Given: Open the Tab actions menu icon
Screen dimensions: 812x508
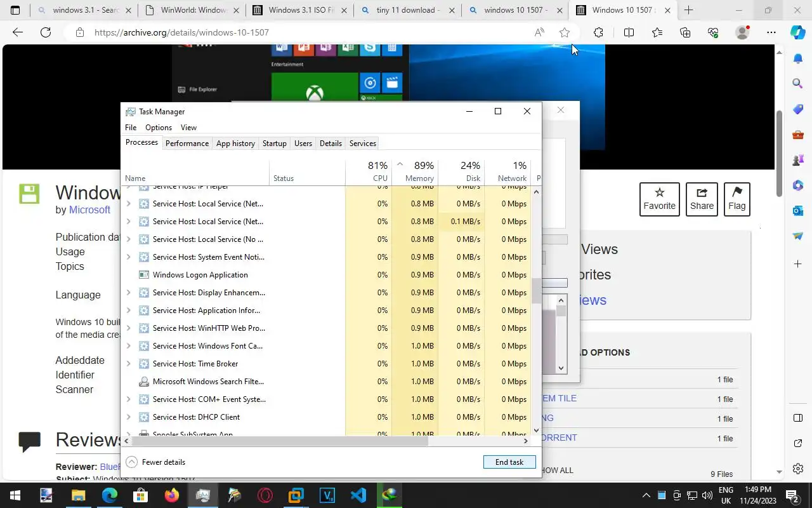Looking at the screenshot, I should [x=15, y=10].
